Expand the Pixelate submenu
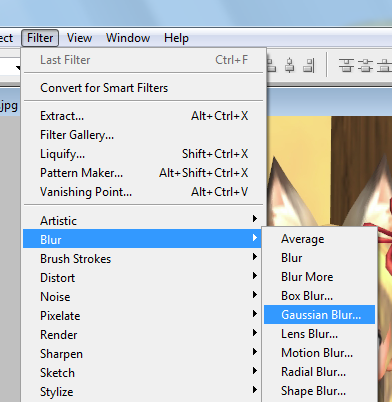 143,316
